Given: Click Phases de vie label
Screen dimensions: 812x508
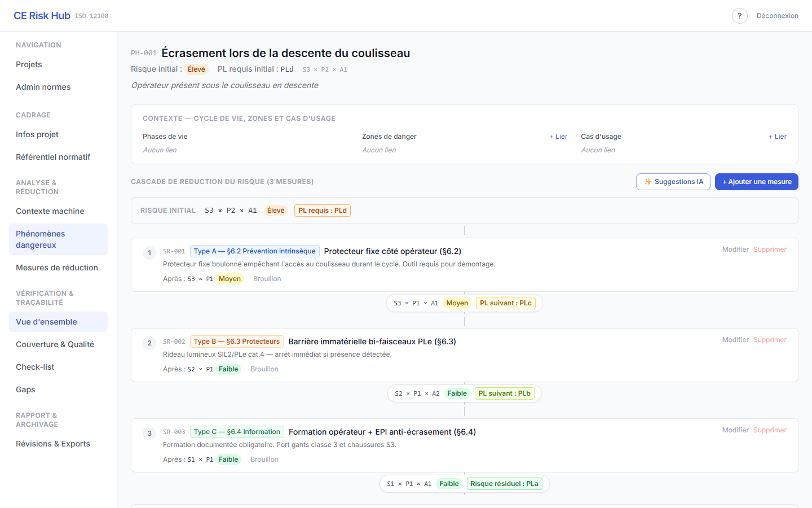Looking at the screenshot, I should (165, 137).
